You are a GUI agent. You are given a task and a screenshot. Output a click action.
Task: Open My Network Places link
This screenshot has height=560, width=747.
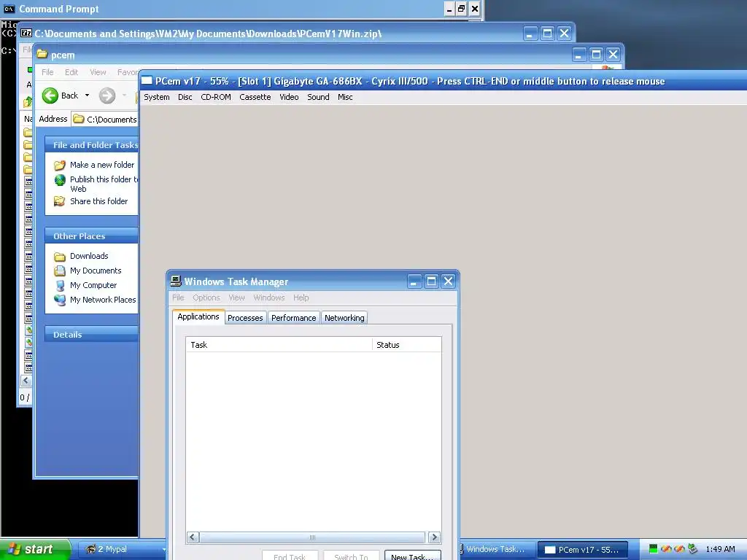(x=103, y=300)
